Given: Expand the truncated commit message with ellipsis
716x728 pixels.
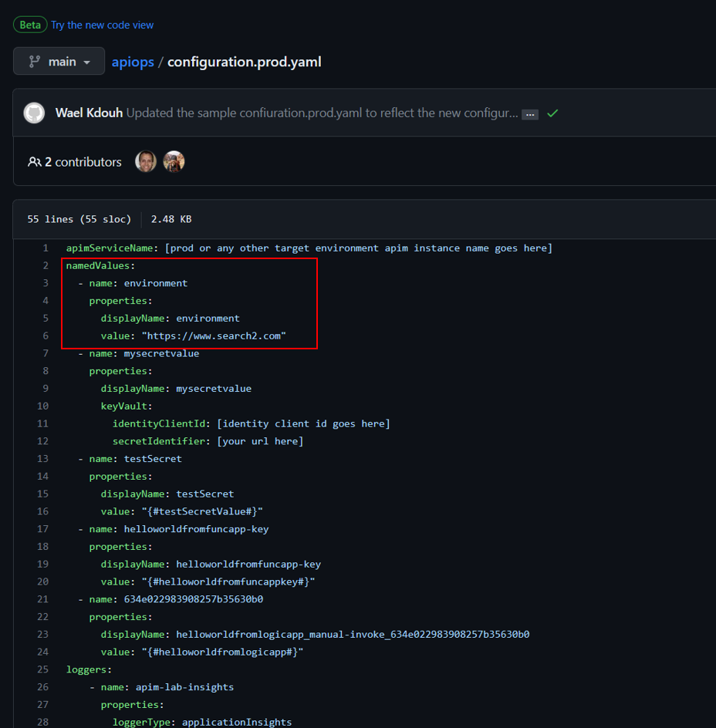Looking at the screenshot, I should tap(530, 113).
